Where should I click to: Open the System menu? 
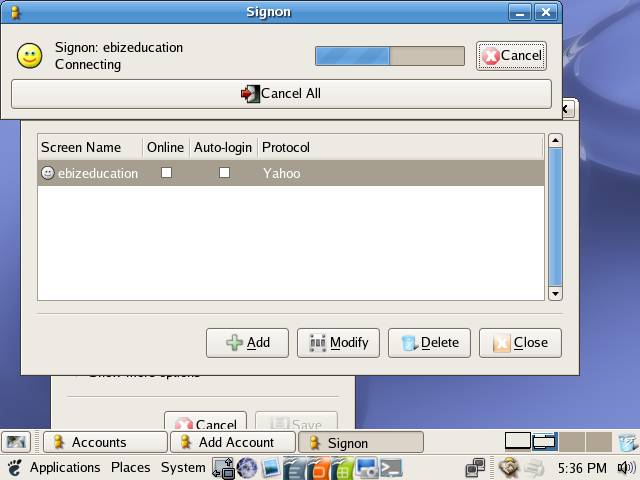(183, 467)
